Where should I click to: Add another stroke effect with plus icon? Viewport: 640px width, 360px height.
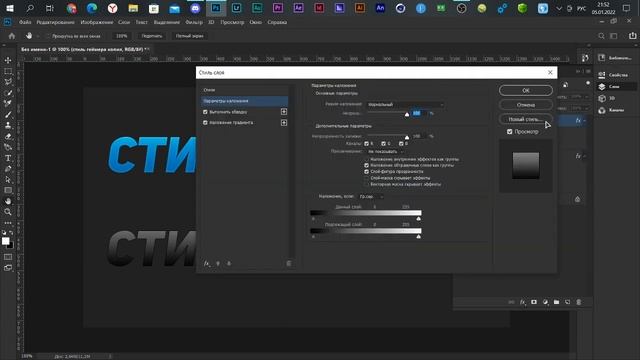[284, 111]
